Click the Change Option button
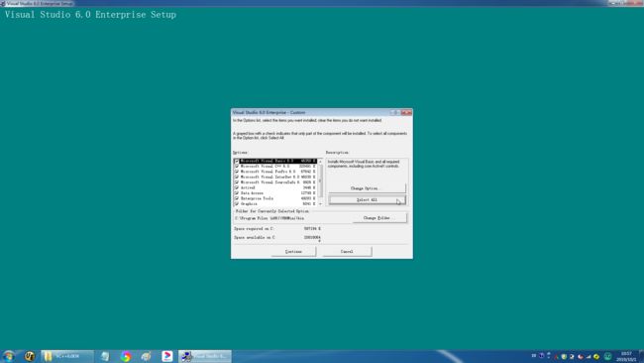The image size is (644, 363). point(367,188)
